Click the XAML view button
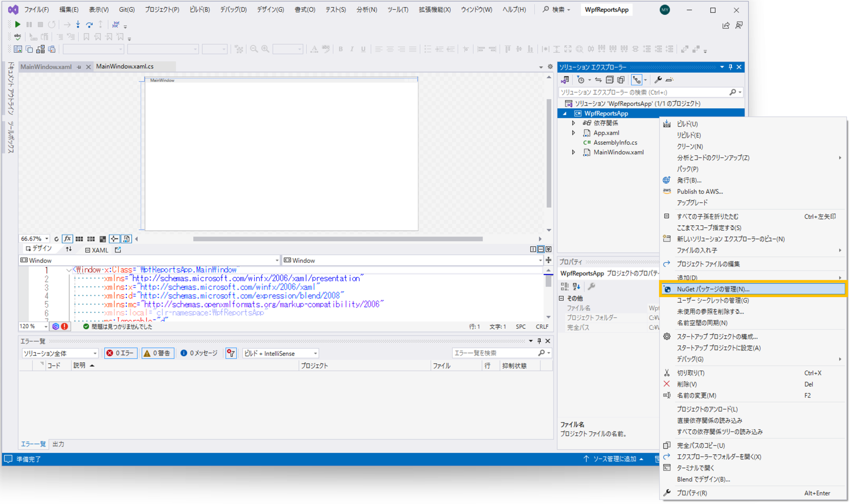The height and width of the screenshot is (504, 851). point(97,250)
